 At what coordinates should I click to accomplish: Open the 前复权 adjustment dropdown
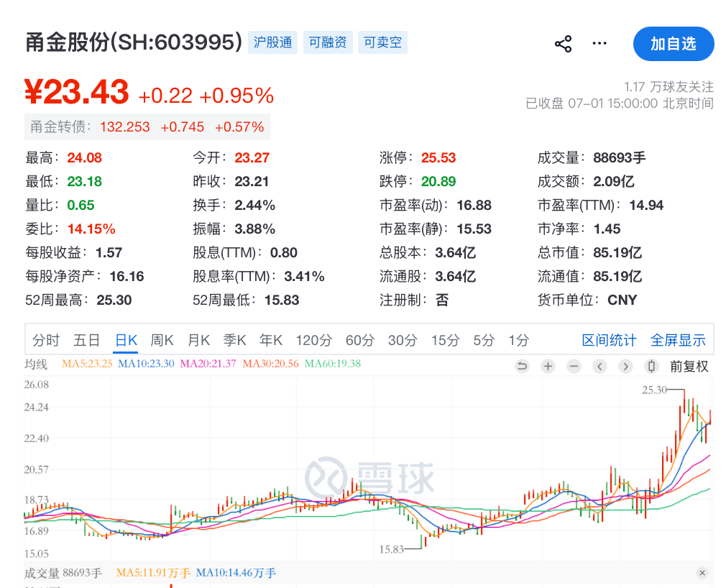pos(689,367)
